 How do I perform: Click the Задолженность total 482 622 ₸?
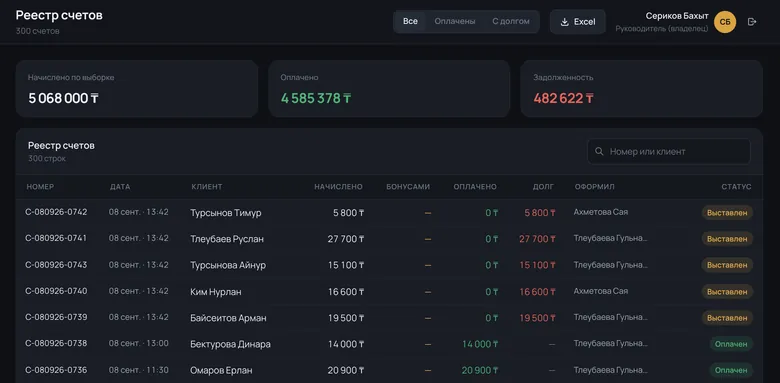pos(563,98)
